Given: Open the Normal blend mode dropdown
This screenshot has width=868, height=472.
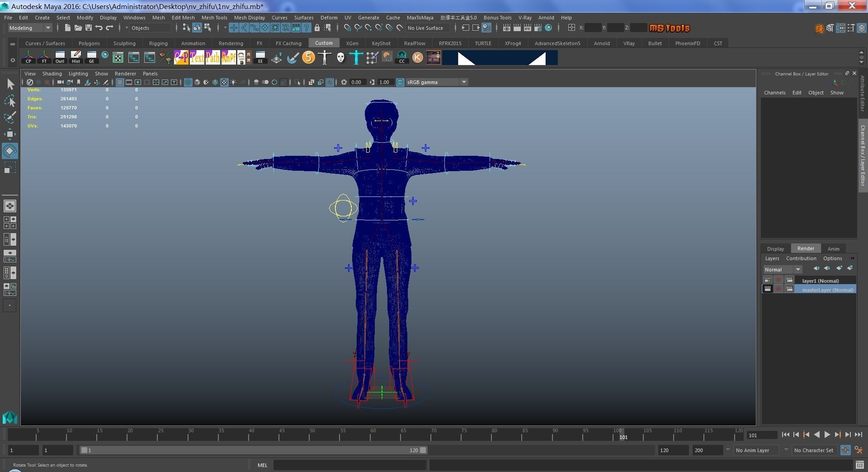Looking at the screenshot, I should coord(783,270).
